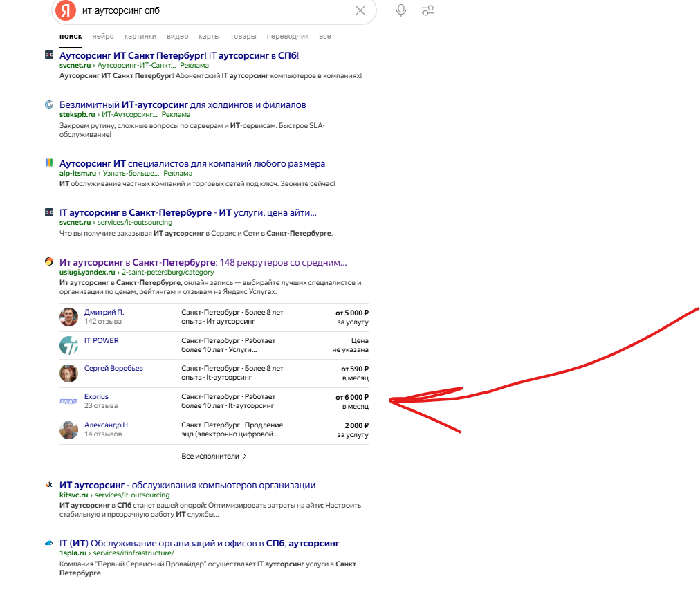Open services/it-outsourcing path of svcnet.ru
Image resolution: width=700 pixels, height=590 pixels.
click(x=135, y=222)
